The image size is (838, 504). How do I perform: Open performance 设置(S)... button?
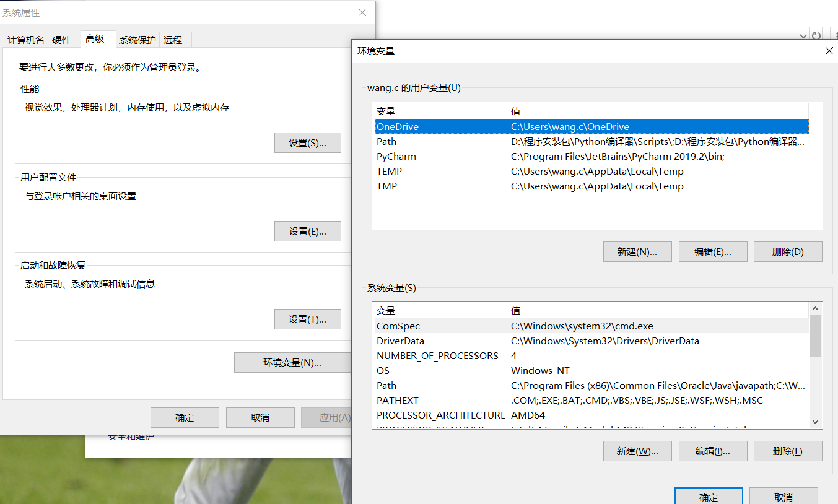(x=308, y=142)
